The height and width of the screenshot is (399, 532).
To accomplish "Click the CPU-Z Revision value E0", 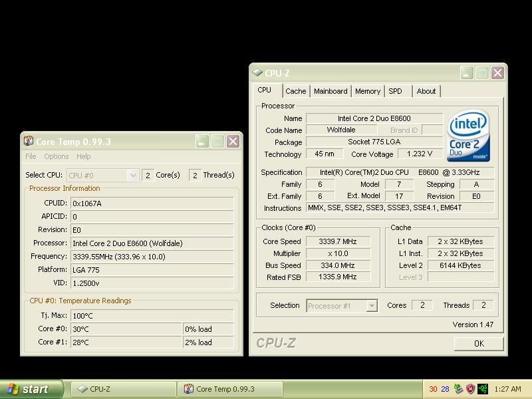I will click(x=476, y=196).
